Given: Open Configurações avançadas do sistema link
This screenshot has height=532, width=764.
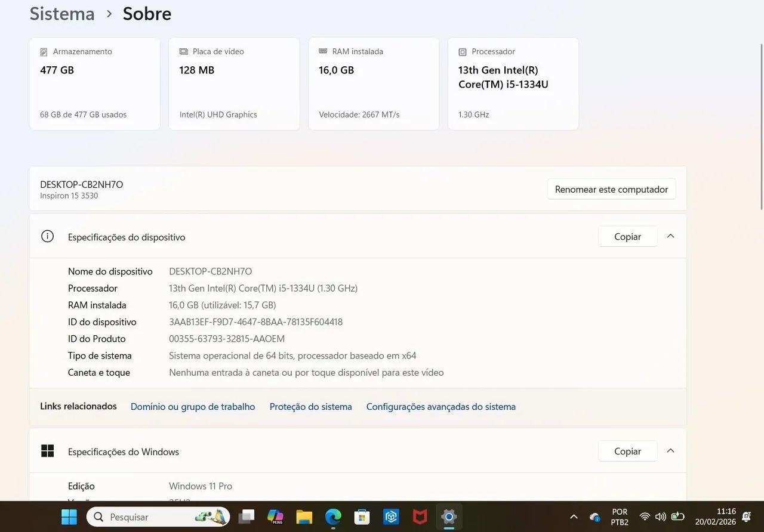Looking at the screenshot, I should pos(440,406).
